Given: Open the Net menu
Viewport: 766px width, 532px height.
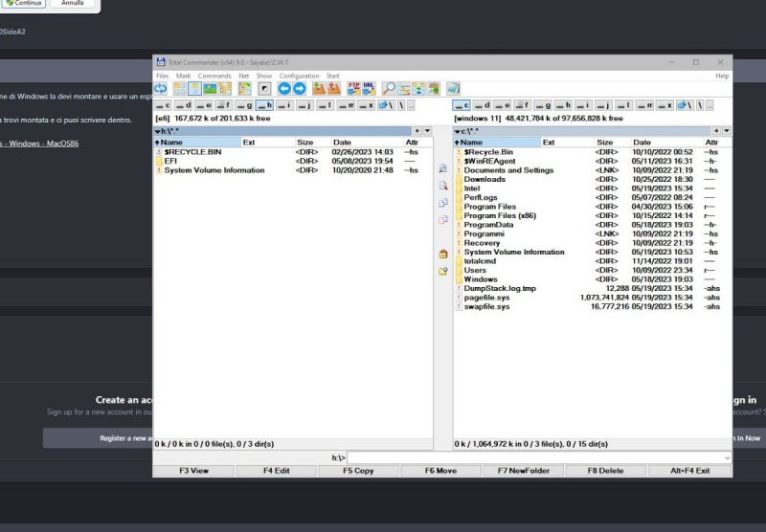Looking at the screenshot, I should 244,76.
